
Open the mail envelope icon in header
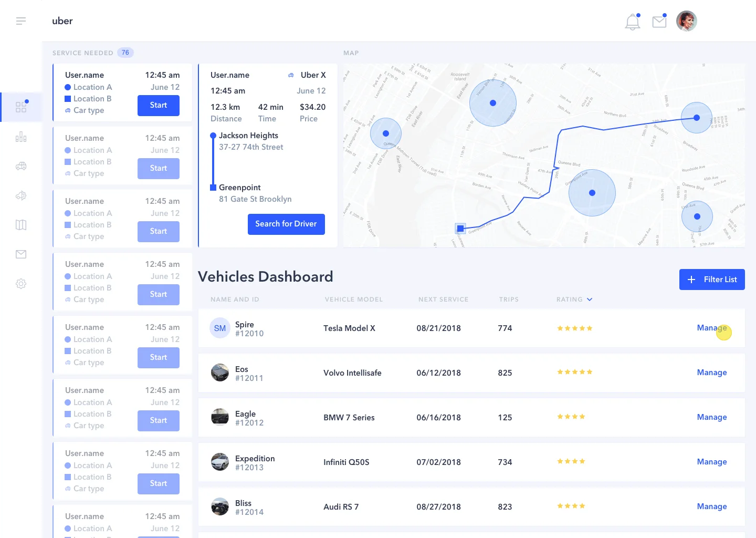point(659,22)
